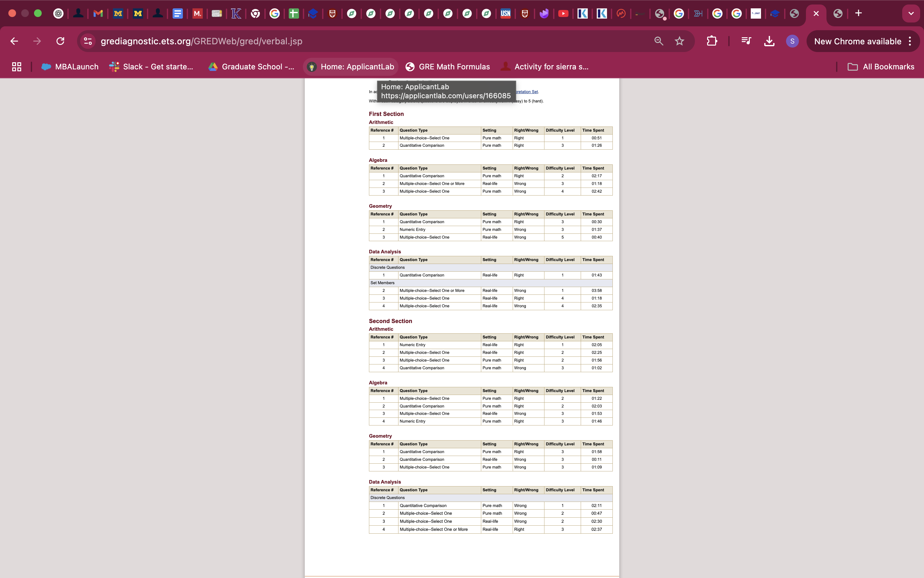Open the green plus icon tab
Screen dimensions: 924x578
point(294,13)
